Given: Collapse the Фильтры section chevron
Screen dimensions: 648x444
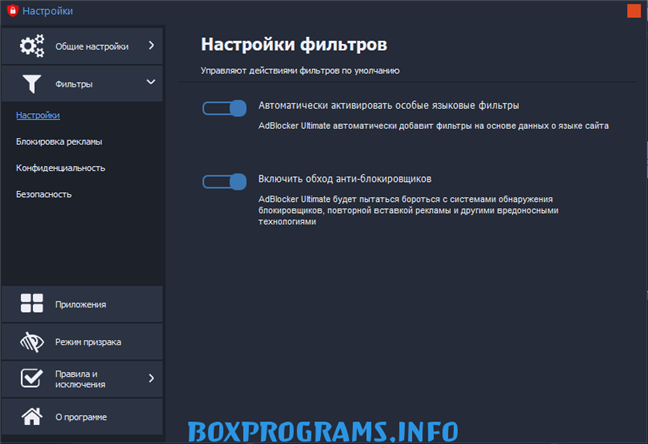Looking at the screenshot, I should (x=151, y=83).
